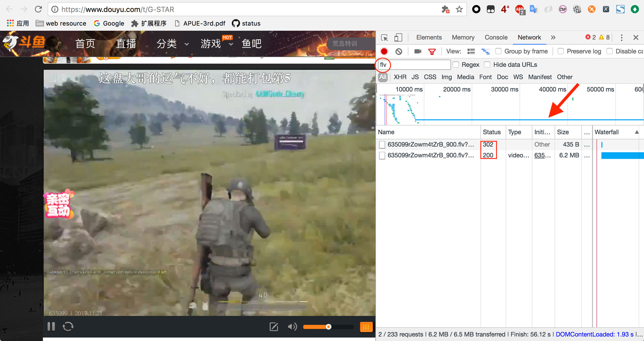The height and width of the screenshot is (341, 644).
Task: Toggle the network filter funnel icon
Action: click(x=432, y=52)
